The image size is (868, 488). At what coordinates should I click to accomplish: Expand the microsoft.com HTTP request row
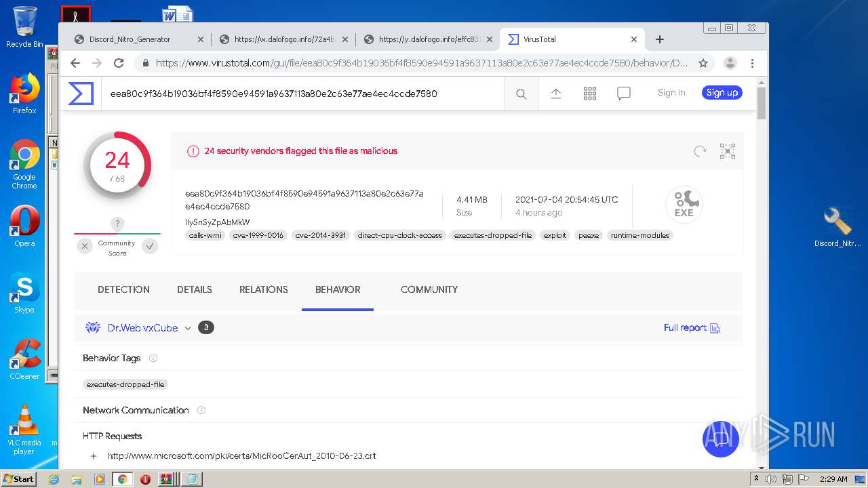pos(94,455)
